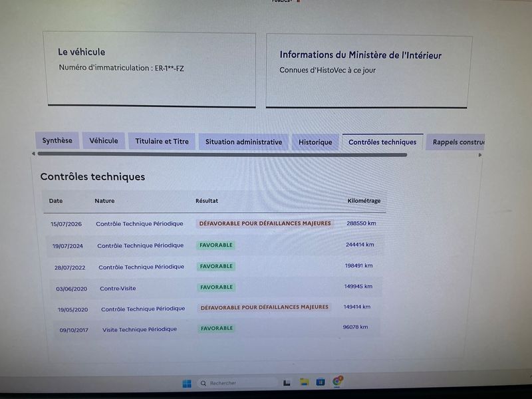Viewport: 532px width, 399px height.
Task: Click DÉFAVORABLE badge in the 19/05/2020 row
Action: (x=265, y=307)
